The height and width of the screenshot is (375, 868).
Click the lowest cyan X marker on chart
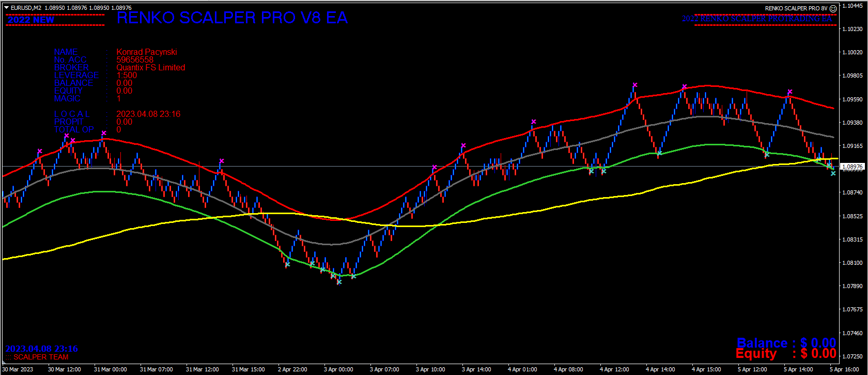click(x=339, y=282)
